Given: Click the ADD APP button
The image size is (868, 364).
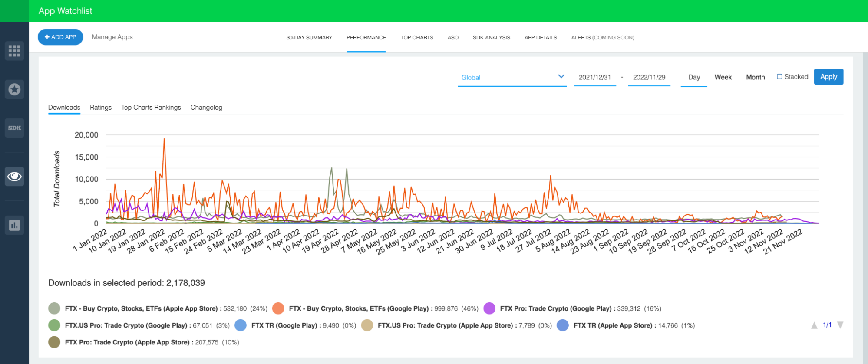Looking at the screenshot, I should click(60, 37).
